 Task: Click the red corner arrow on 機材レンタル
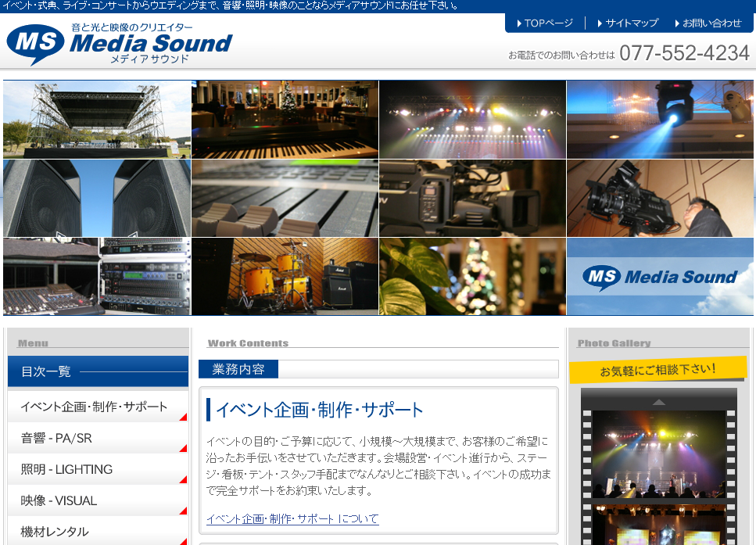click(182, 541)
